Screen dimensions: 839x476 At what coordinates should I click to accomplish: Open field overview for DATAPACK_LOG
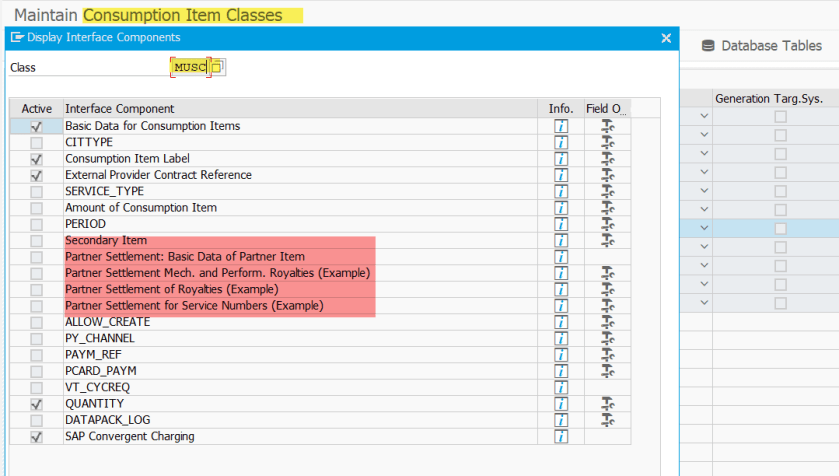click(607, 420)
